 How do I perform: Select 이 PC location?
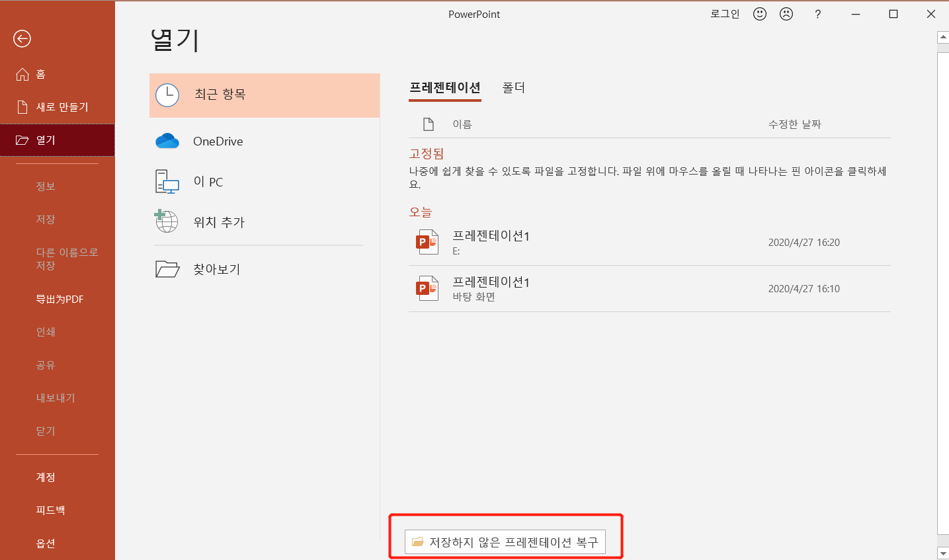[208, 182]
